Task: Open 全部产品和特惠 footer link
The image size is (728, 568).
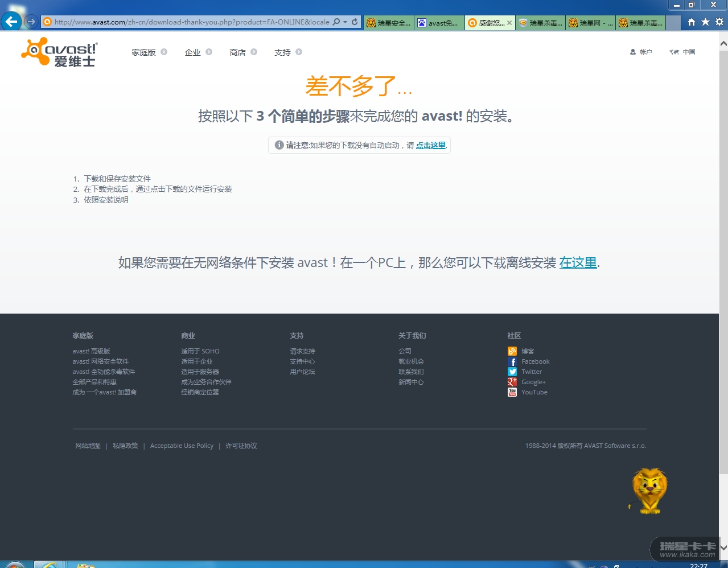Action: [x=94, y=382]
